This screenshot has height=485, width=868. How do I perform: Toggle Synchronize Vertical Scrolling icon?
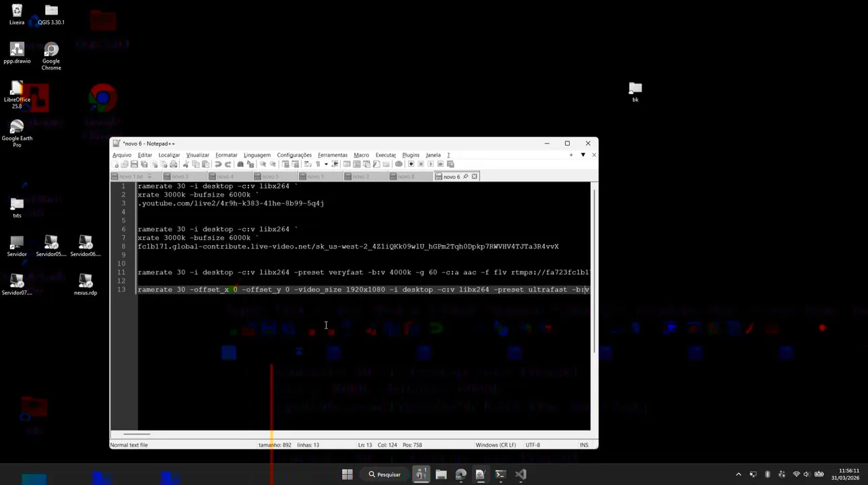(285, 164)
